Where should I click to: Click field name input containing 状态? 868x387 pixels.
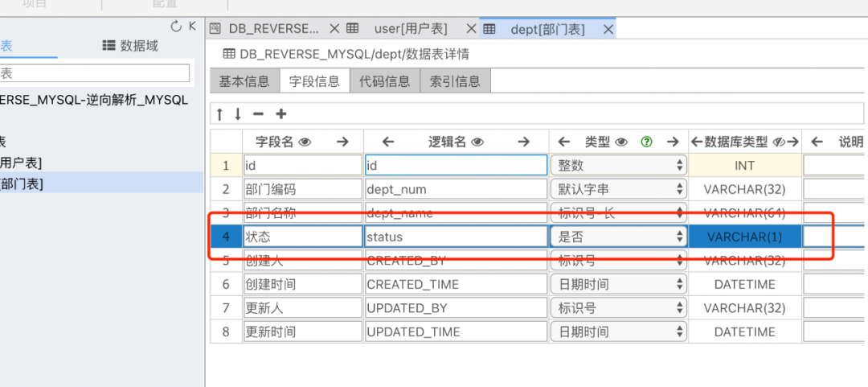click(303, 237)
